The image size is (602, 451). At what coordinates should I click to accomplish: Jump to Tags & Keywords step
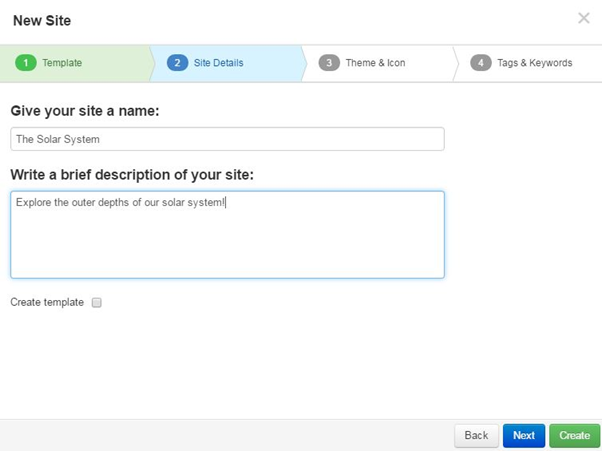tap(528, 63)
